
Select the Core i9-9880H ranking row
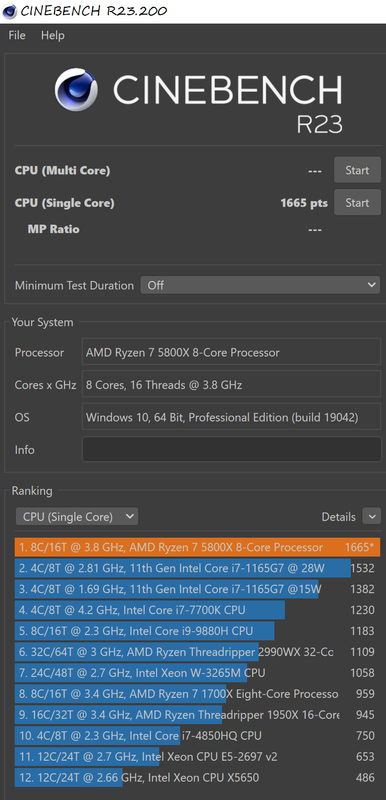[x=197, y=631]
